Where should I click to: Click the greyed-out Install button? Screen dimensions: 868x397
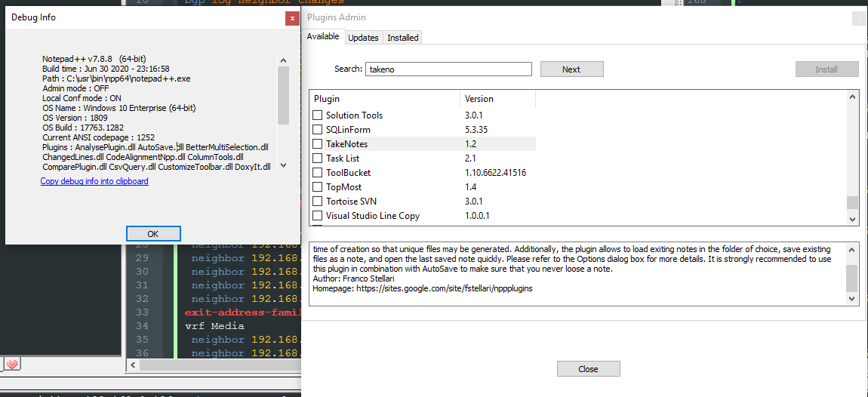pos(826,69)
